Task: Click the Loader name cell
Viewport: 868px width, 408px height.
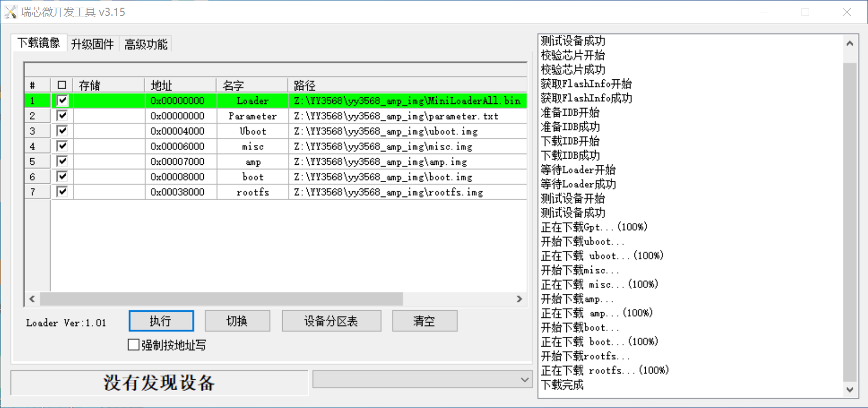Action: click(x=252, y=100)
